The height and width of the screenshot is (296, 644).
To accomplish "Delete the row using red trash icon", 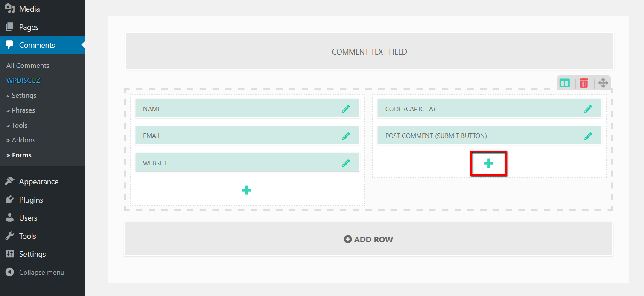I will click(x=584, y=83).
